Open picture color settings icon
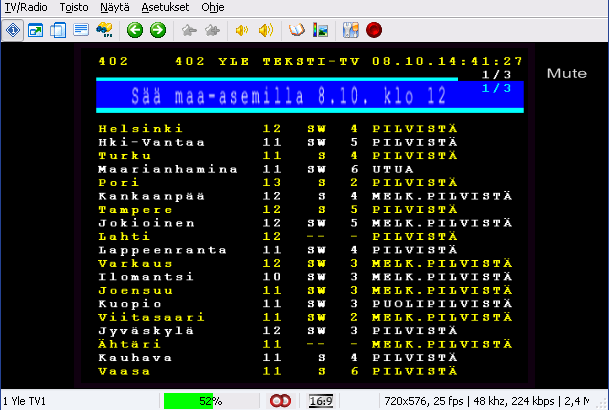This screenshot has width=610, height=412. click(320, 30)
